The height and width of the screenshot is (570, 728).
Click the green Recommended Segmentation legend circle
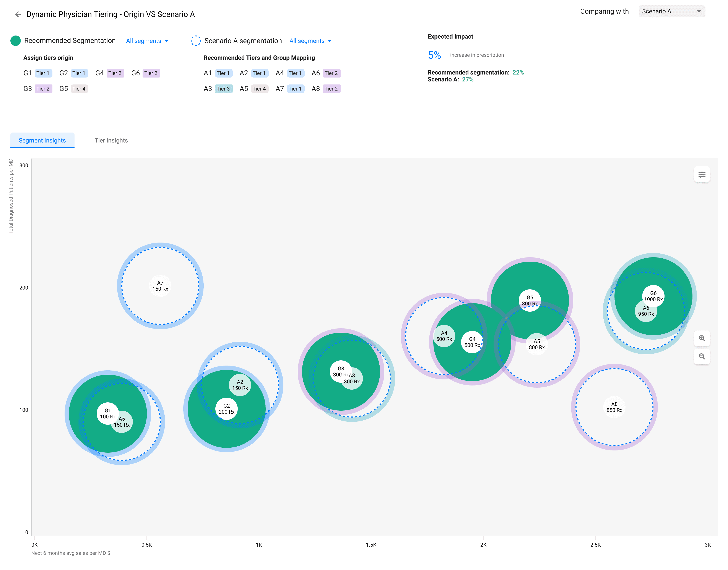(15, 41)
